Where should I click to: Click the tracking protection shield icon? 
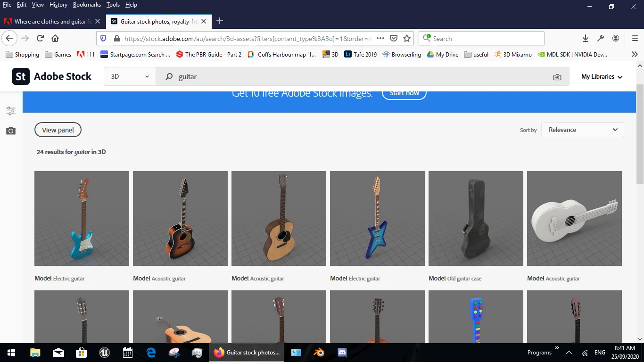(x=103, y=39)
